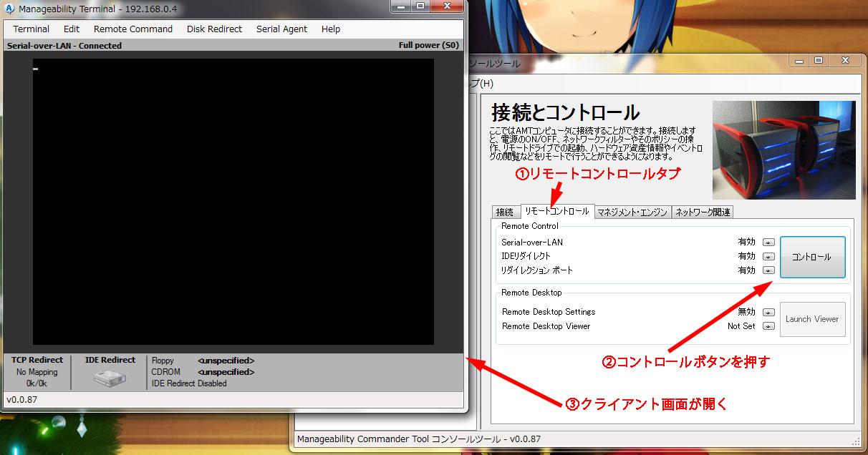Click the v0.0.87 version text in Terminal
Image resolution: width=868 pixels, height=455 pixels.
pos(22,400)
